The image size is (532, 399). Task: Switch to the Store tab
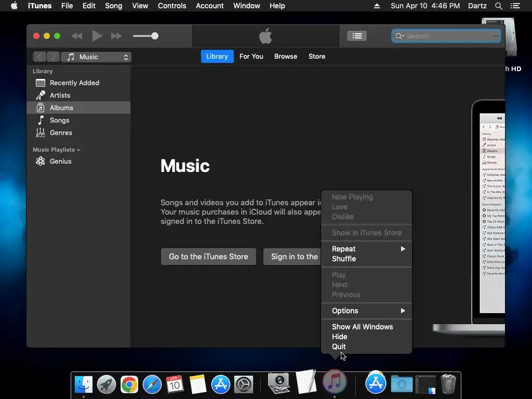pyautogui.click(x=317, y=56)
